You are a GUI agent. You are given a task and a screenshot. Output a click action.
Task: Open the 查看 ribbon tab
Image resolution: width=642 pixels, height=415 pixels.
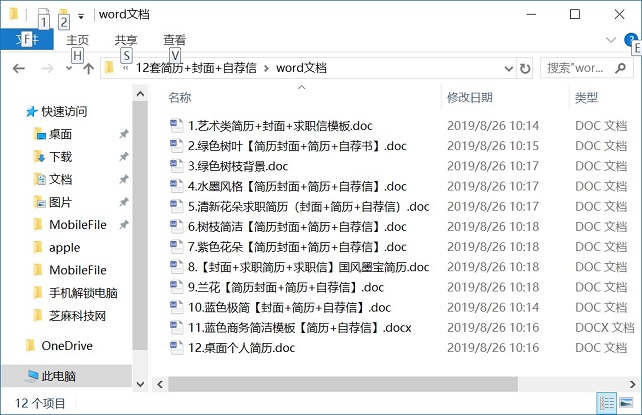[x=174, y=40]
